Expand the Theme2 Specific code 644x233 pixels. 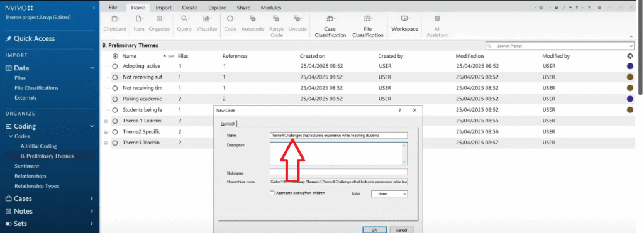click(106, 132)
